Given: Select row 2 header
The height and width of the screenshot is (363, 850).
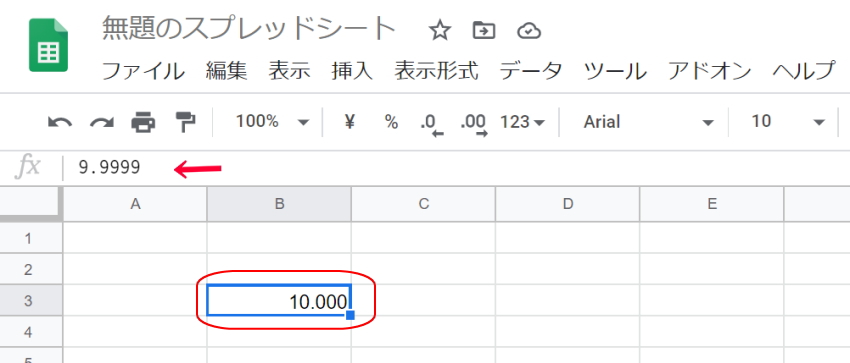Looking at the screenshot, I should (31, 269).
